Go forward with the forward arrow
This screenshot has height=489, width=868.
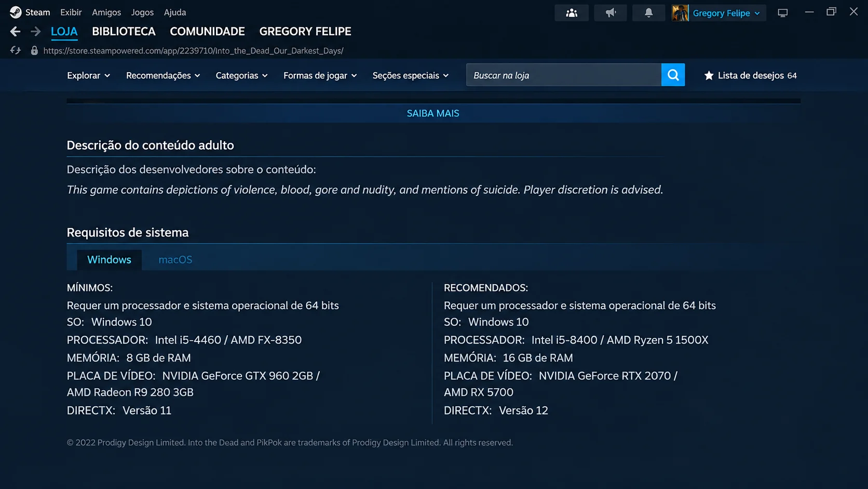coord(35,32)
